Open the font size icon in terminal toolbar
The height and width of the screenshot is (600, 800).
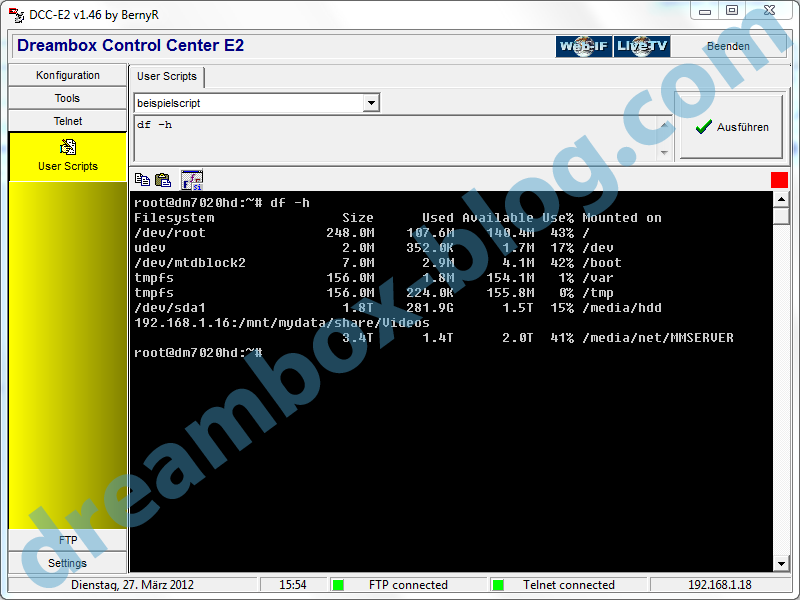[192, 180]
